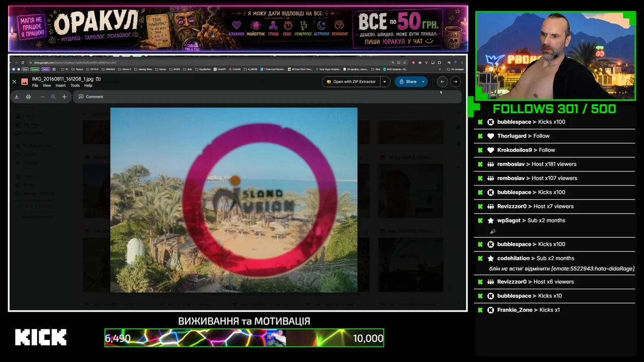View site information icon in address bar
This screenshot has width=644, height=362.
click(x=31, y=62)
